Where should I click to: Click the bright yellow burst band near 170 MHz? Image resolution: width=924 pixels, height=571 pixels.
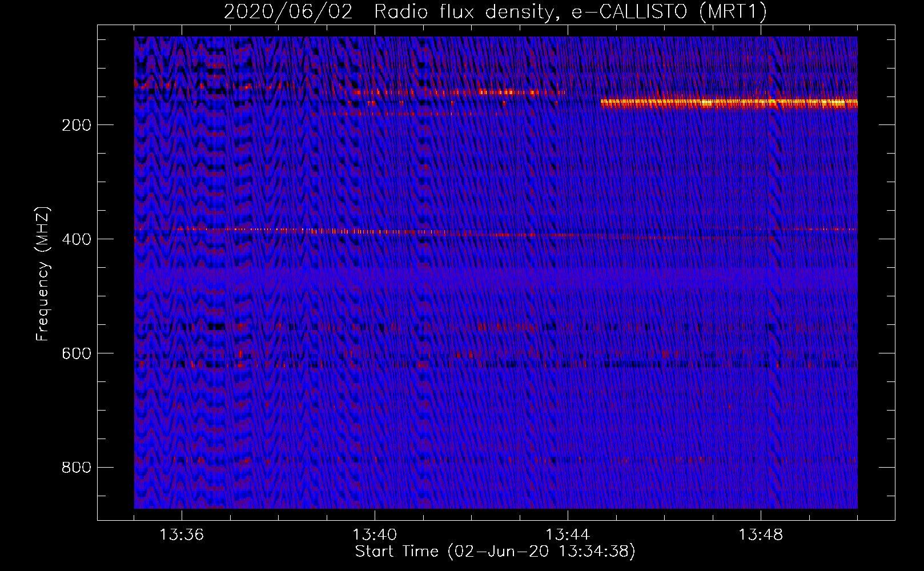(x=729, y=103)
